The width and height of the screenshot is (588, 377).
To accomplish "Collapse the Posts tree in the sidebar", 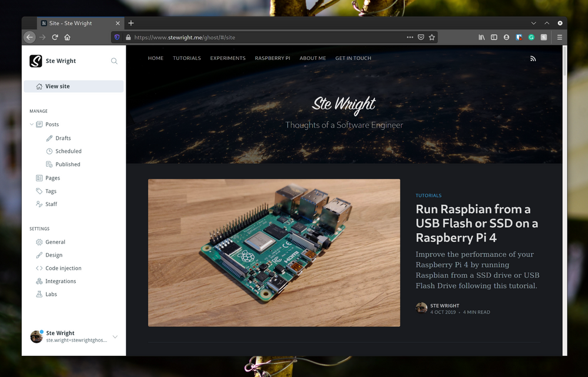I will coord(31,124).
